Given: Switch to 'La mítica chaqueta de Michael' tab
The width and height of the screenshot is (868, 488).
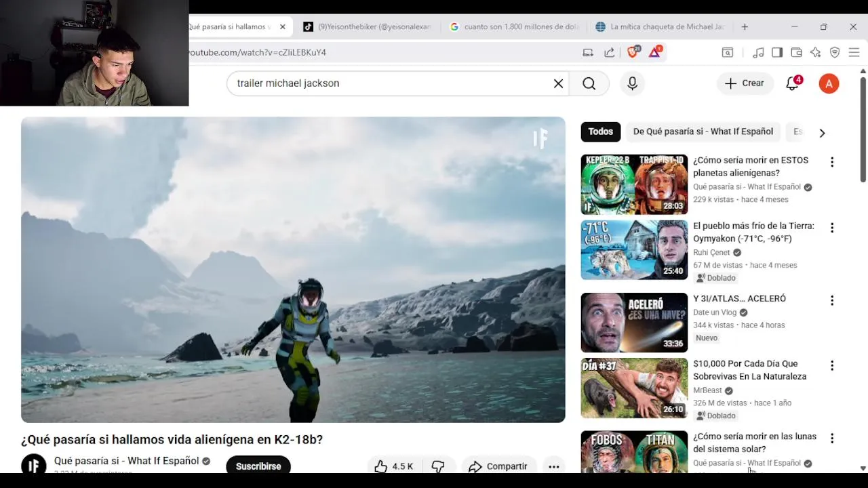Looking at the screenshot, I should 660,26.
